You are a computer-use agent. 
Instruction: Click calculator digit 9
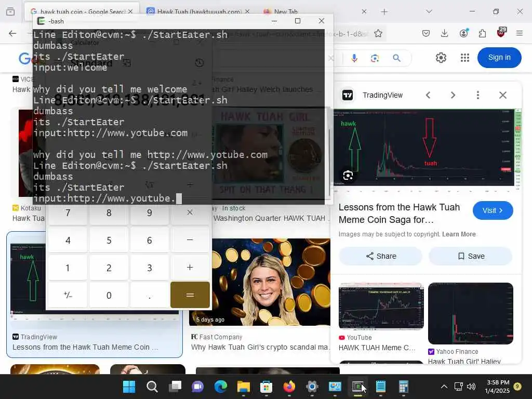149,212
